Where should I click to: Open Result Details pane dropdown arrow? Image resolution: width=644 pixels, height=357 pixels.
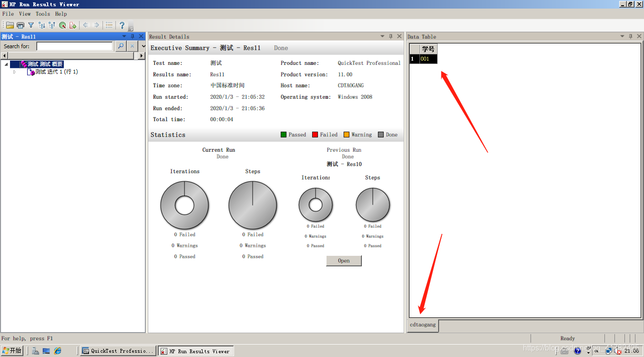click(382, 36)
